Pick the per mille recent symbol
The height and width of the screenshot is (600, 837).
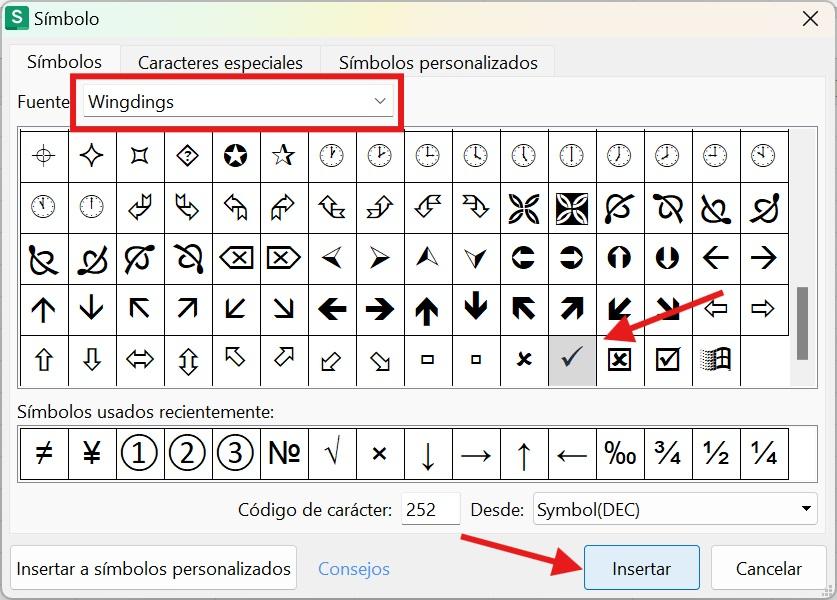(620, 454)
